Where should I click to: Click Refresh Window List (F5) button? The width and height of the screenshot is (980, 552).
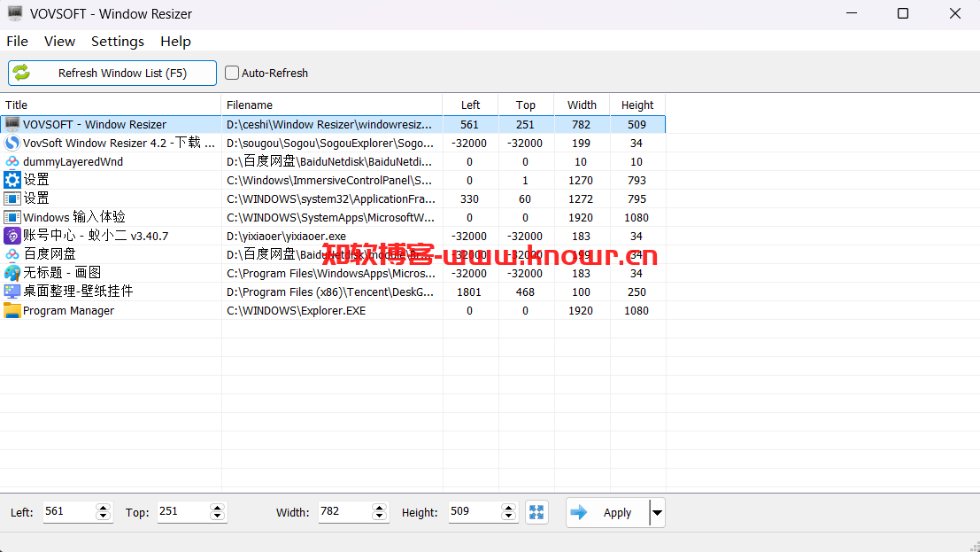pos(112,73)
